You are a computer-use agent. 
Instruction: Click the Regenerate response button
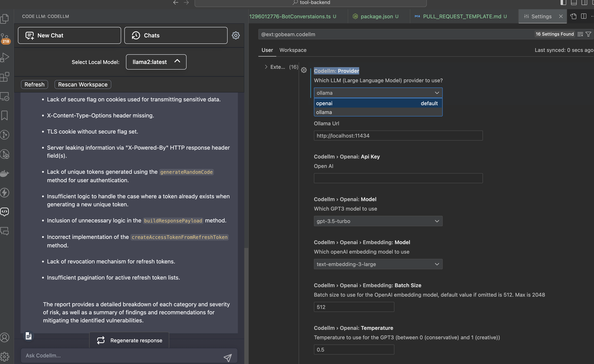pyautogui.click(x=129, y=340)
